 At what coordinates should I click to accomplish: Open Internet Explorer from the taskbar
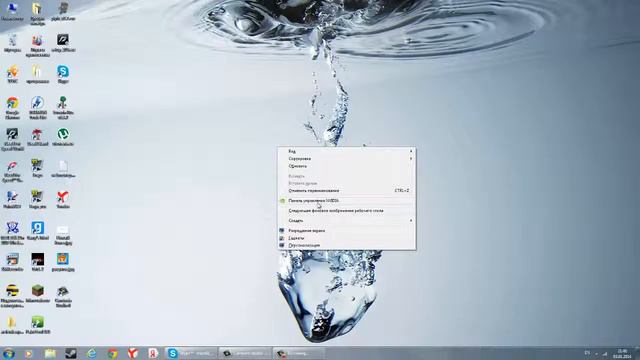tap(91, 353)
